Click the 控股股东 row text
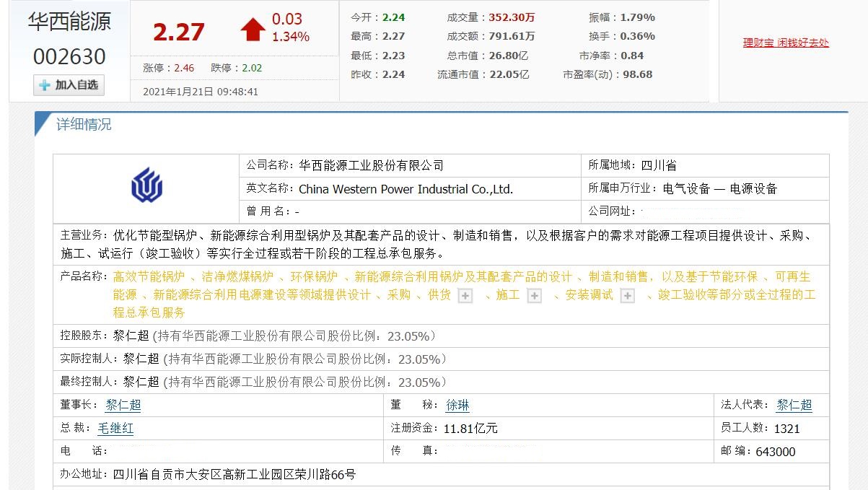The height and width of the screenshot is (490, 868). tap(248, 336)
